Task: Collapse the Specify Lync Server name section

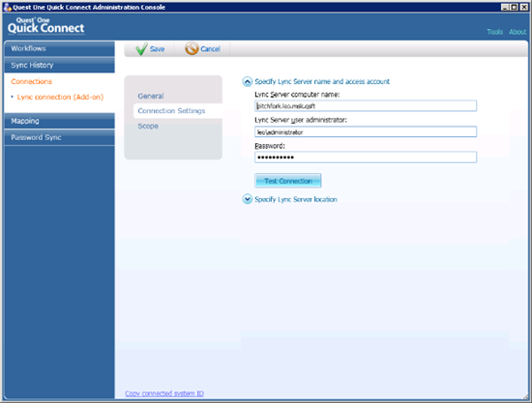Action: pos(247,82)
